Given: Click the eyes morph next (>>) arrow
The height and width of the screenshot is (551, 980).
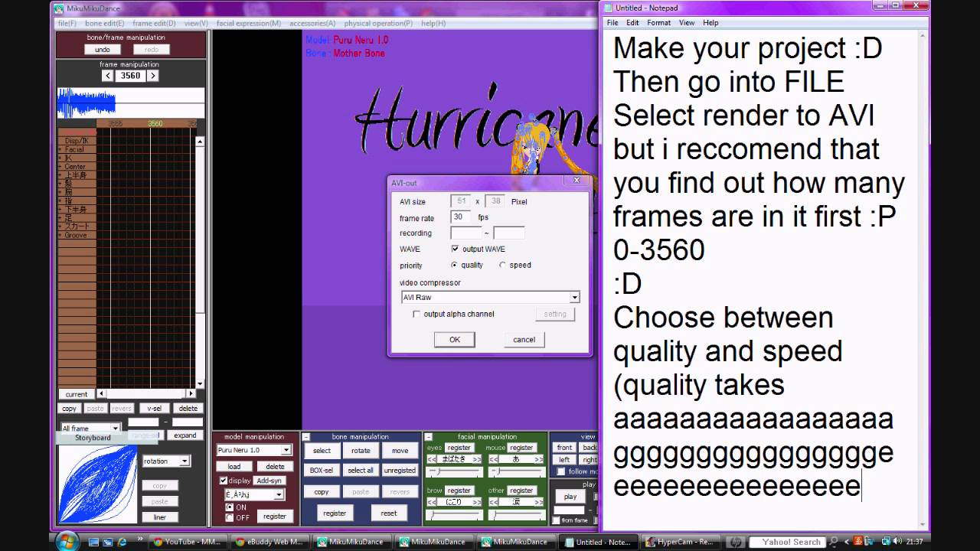Looking at the screenshot, I should pyautogui.click(x=477, y=459).
